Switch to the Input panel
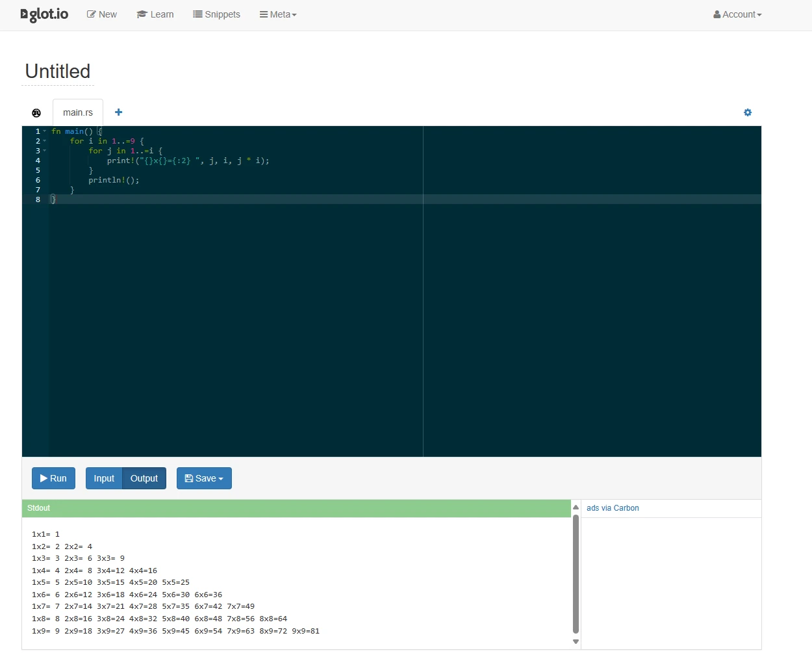 [x=104, y=478]
